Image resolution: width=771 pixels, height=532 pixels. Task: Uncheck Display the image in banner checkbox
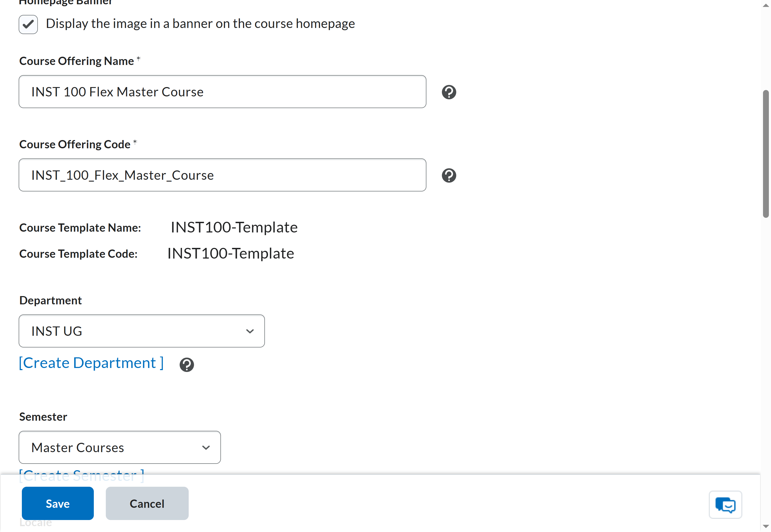tap(28, 24)
